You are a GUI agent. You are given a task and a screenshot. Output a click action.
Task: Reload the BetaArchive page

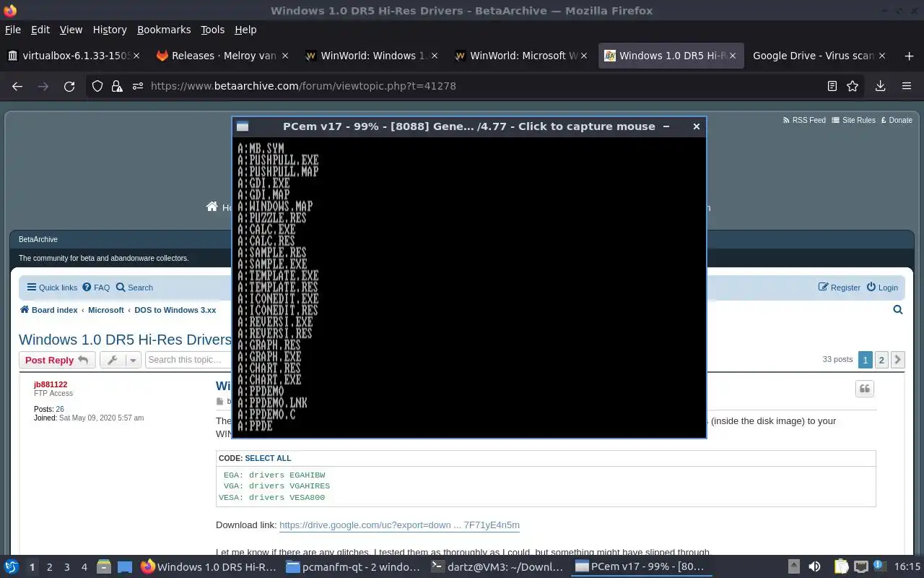(69, 86)
